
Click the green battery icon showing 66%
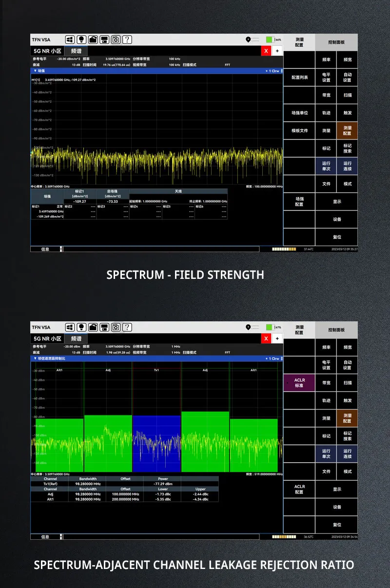(270, 39)
